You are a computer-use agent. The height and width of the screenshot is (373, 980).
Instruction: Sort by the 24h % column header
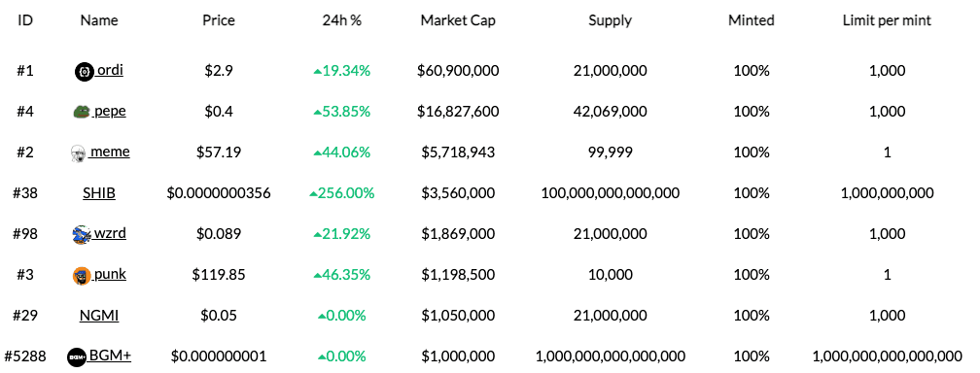(x=342, y=20)
